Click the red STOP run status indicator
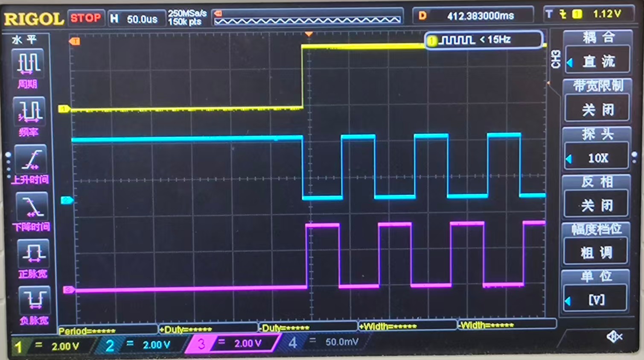The image size is (644, 360). pyautogui.click(x=86, y=18)
